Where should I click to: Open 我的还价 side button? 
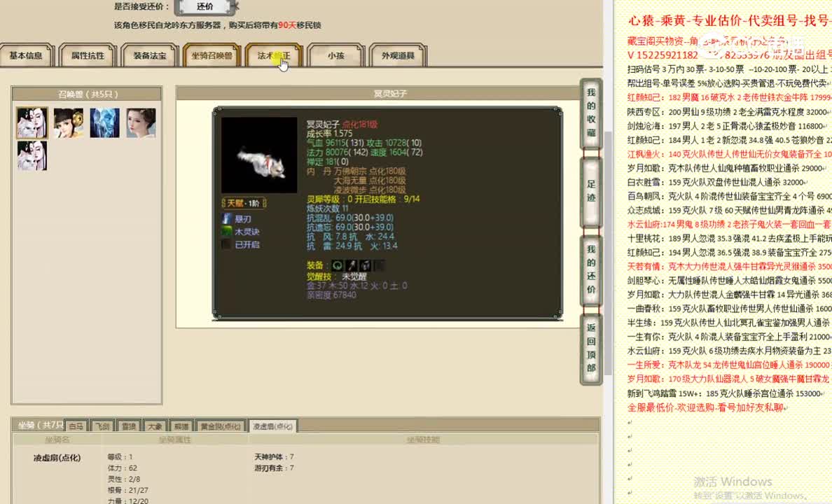(x=591, y=269)
